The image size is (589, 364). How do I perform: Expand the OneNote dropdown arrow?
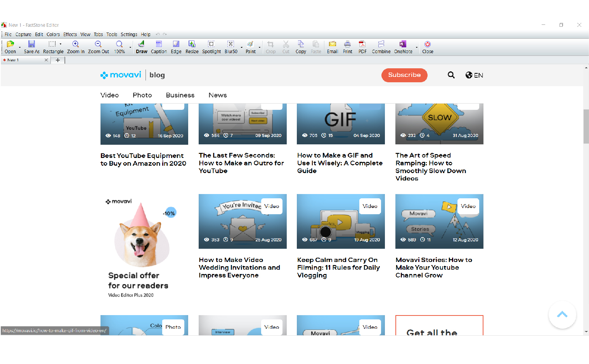click(417, 48)
